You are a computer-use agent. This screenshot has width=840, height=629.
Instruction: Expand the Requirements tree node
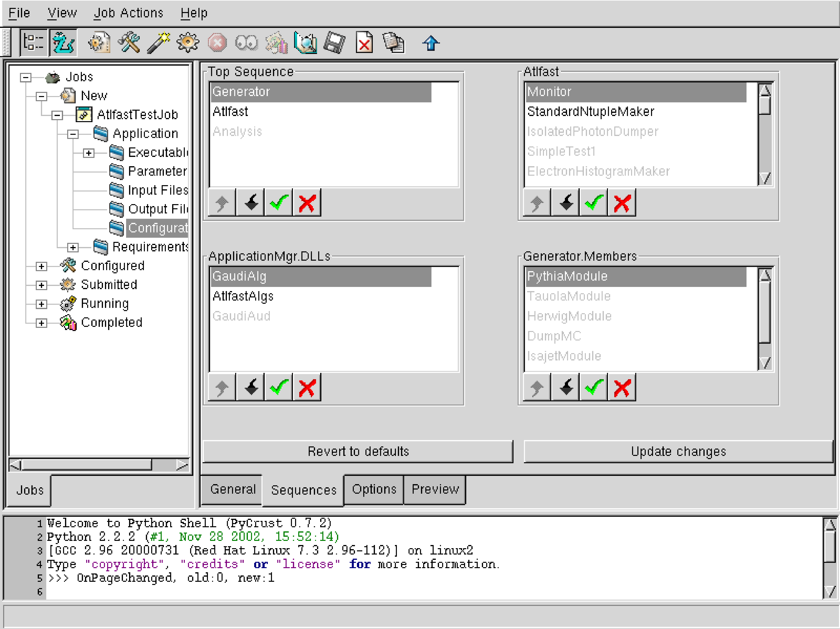point(73,247)
